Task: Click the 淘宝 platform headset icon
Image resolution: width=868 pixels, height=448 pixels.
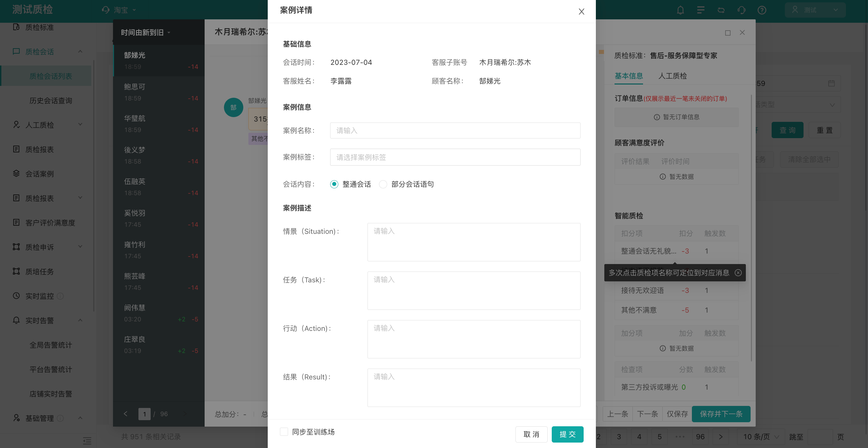Action: (106, 10)
